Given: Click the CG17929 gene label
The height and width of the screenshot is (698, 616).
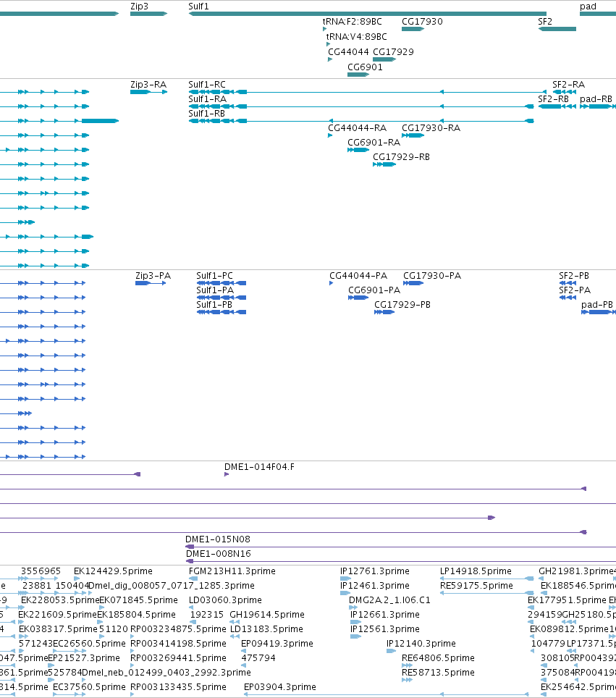Looking at the screenshot, I should tap(393, 51).
